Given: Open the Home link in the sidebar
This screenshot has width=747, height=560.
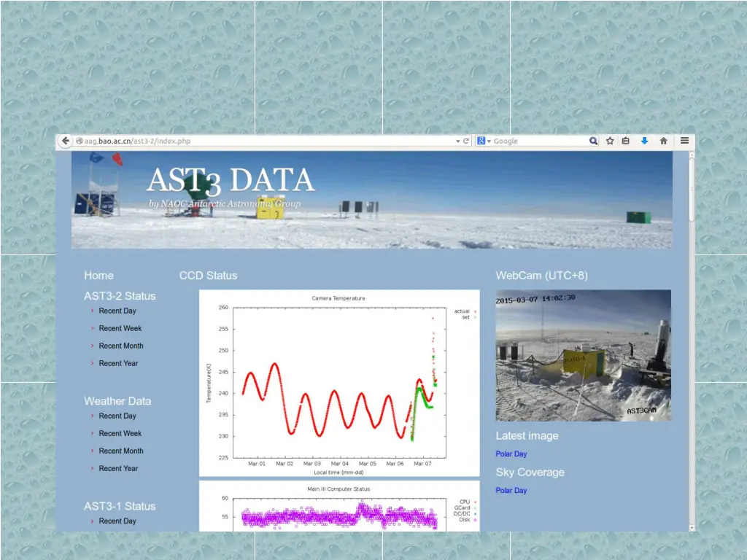Looking at the screenshot, I should click(98, 275).
